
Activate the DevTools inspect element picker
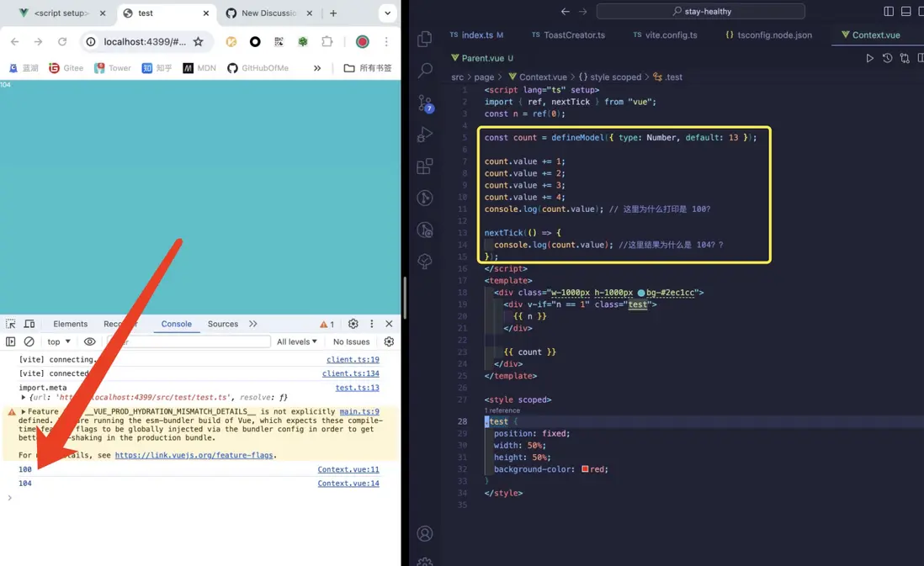tap(11, 324)
